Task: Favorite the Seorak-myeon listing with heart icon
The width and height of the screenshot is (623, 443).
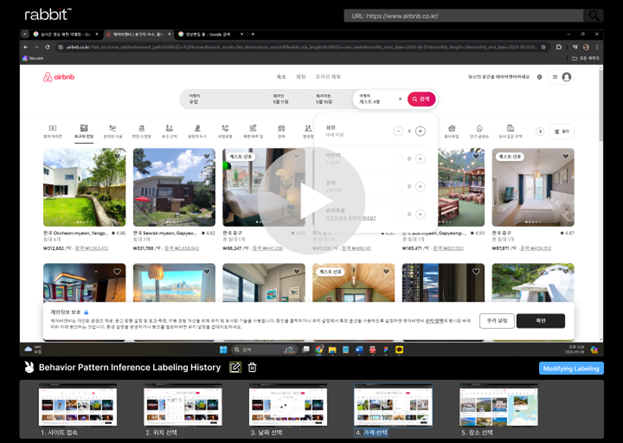Action: (207, 156)
